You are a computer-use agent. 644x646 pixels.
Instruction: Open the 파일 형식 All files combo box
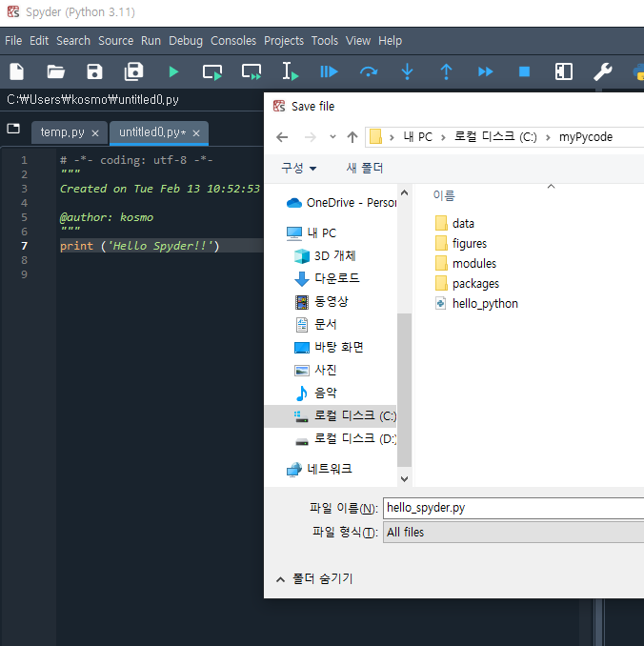coord(513,532)
